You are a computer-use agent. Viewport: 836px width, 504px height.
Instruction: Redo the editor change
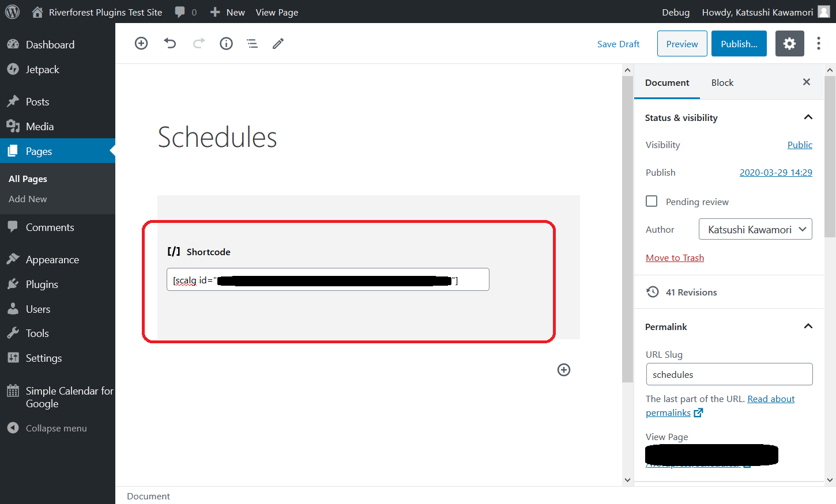click(x=198, y=43)
